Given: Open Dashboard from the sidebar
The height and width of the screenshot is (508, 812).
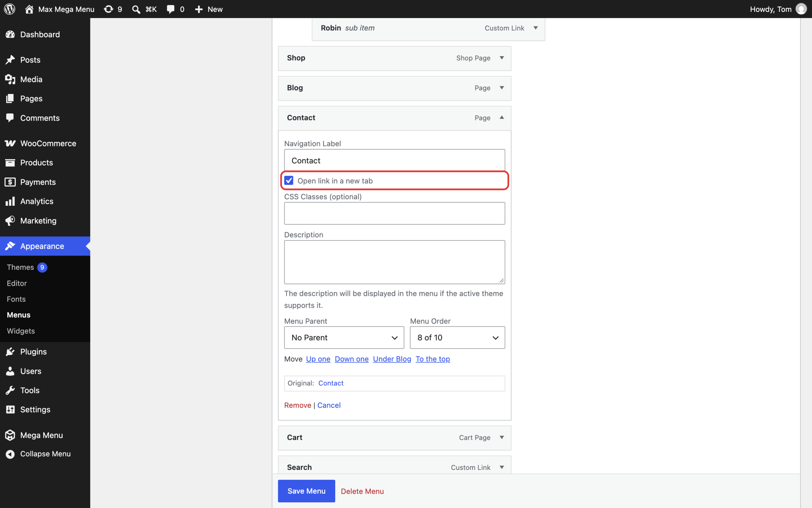Looking at the screenshot, I should 40,34.
